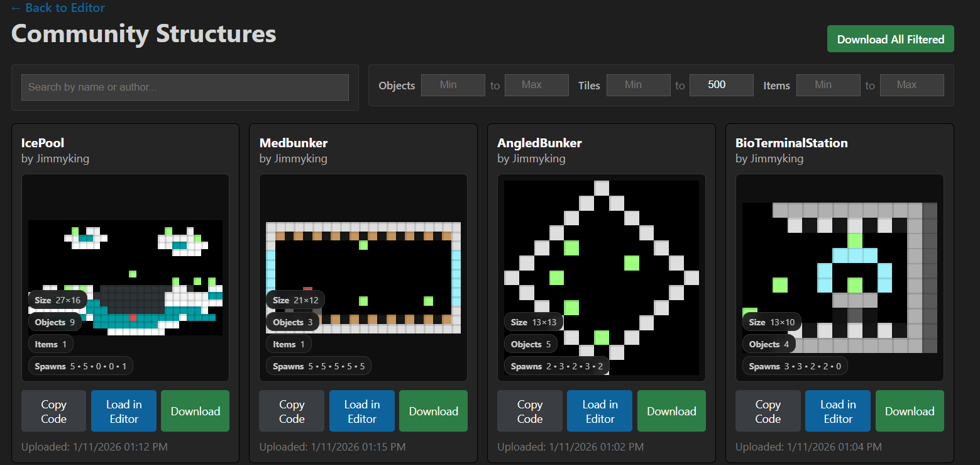980x465 pixels.
Task: Click the Spawns 5•5•0•0•1 badge
Action: [x=80, y=366]
